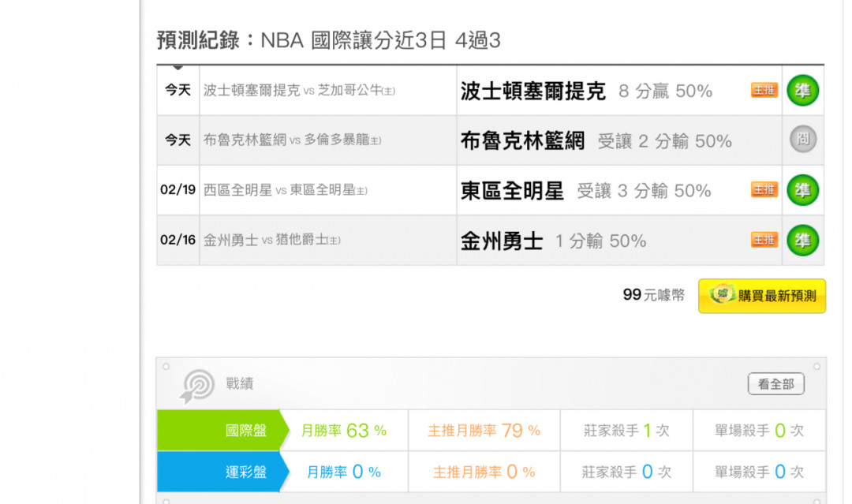The image size is (852, 504).
Task: Click gray badge on Brooklyn Nets row
Action: pos(803,140)
